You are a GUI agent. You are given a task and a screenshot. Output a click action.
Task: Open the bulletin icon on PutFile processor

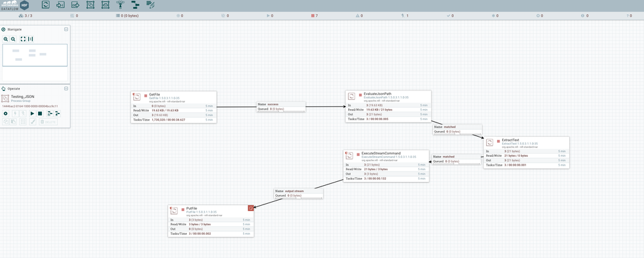tap(251, 208)
